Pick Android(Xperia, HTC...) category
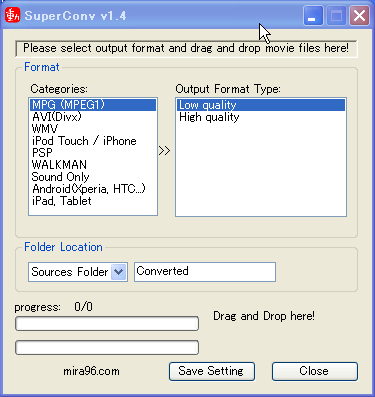375x397 pixels. (93, 189)
